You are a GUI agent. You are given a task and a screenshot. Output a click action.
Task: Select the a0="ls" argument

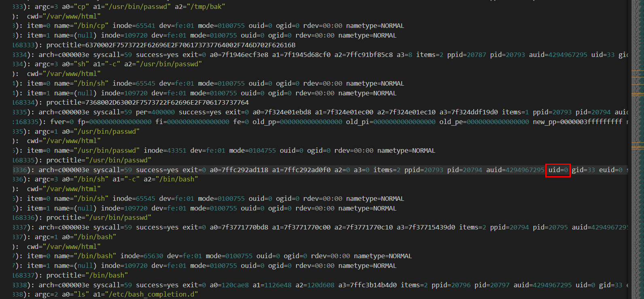click(76, 294)
